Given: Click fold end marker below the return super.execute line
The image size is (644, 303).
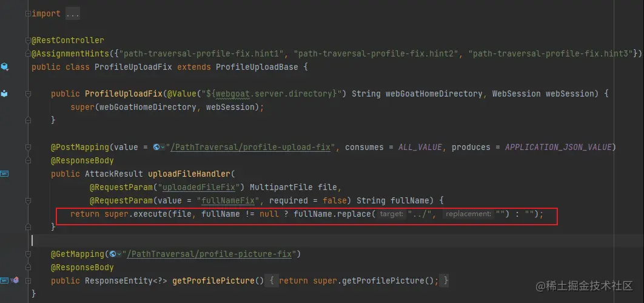Looking at the screenshot, I should pyautogui.click(x=28, y=227).
